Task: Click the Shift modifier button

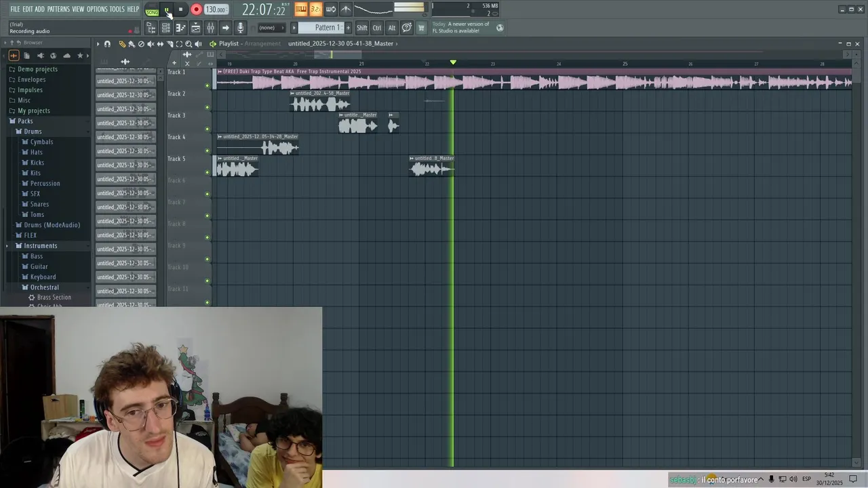Action: (x=362, y=28)
